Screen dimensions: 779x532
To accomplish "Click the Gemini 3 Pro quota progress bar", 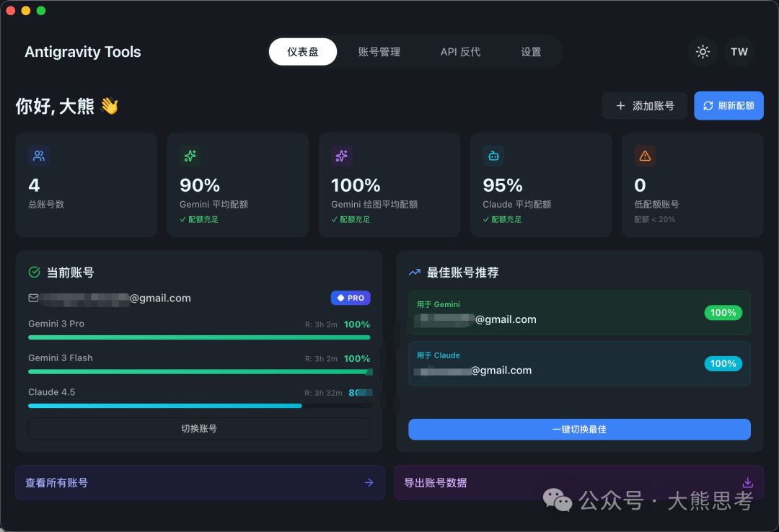I will 198,337.
